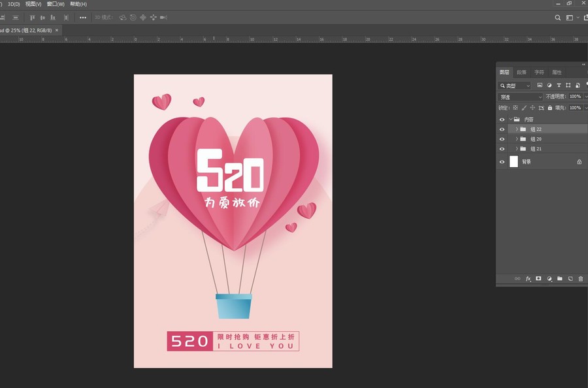Image resolution: width=588 pixels, height=388 pixels.
Task: Click the delete layer trash icon
Action: tap(581, 278)
